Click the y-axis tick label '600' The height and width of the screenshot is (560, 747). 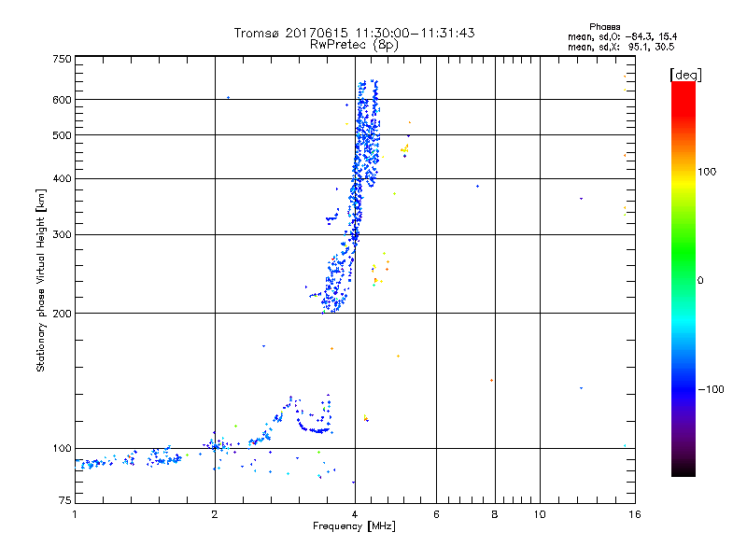(x=62, y=100)
